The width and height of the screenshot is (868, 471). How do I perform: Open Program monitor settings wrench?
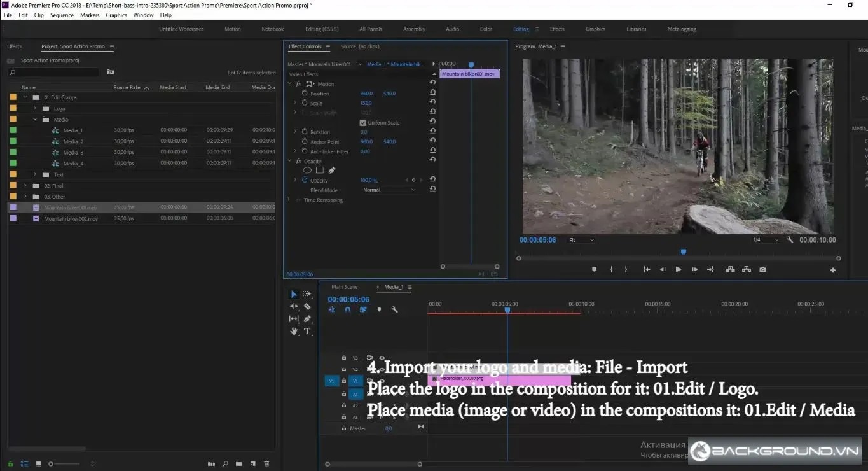point(790,240)
